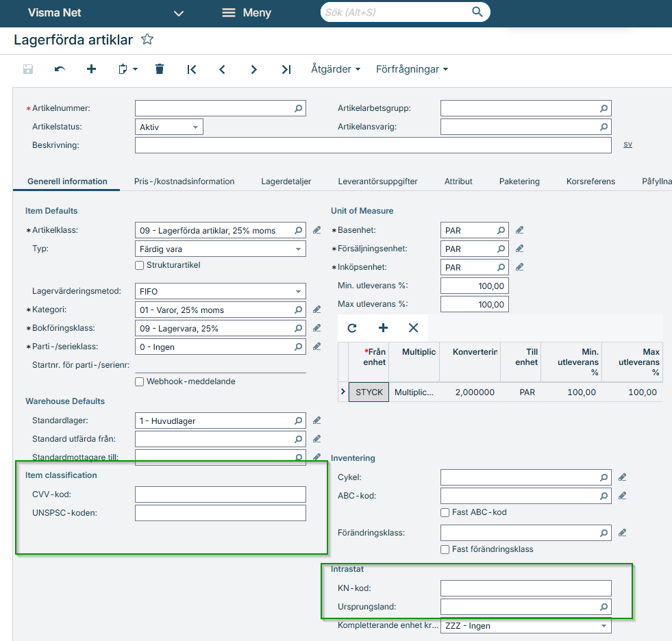This screenshot has height=641, width=672.
Task: Add new record with plus icon
Action: pyautogui.click(x=91, y=69)
